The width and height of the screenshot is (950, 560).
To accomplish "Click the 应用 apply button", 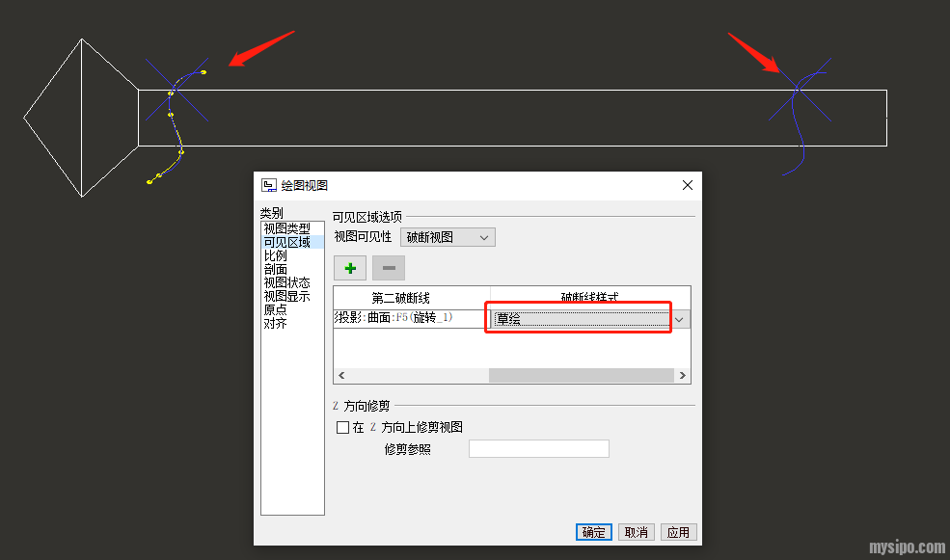I will click(678, 532).
